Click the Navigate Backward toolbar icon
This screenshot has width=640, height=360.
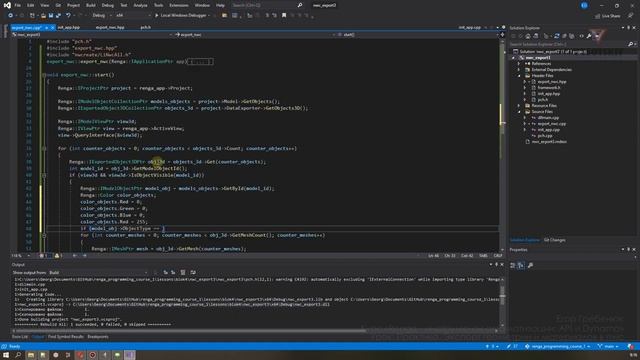coord(10,16)
